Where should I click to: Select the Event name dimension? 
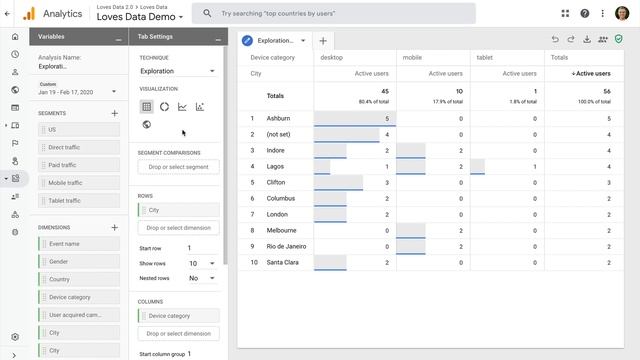click(79, 244)
